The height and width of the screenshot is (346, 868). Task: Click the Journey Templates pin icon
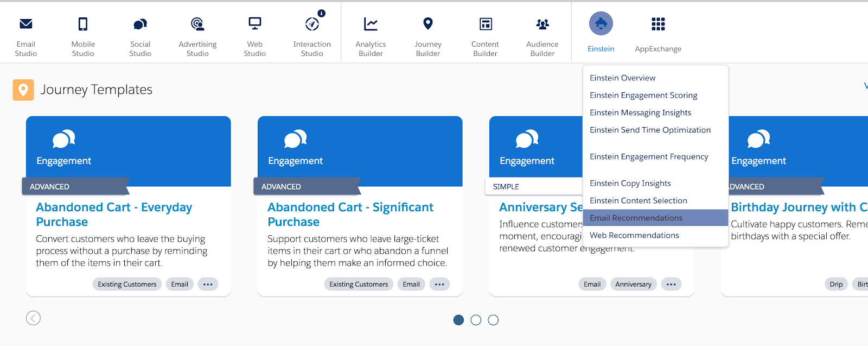[x=23, y=90]
